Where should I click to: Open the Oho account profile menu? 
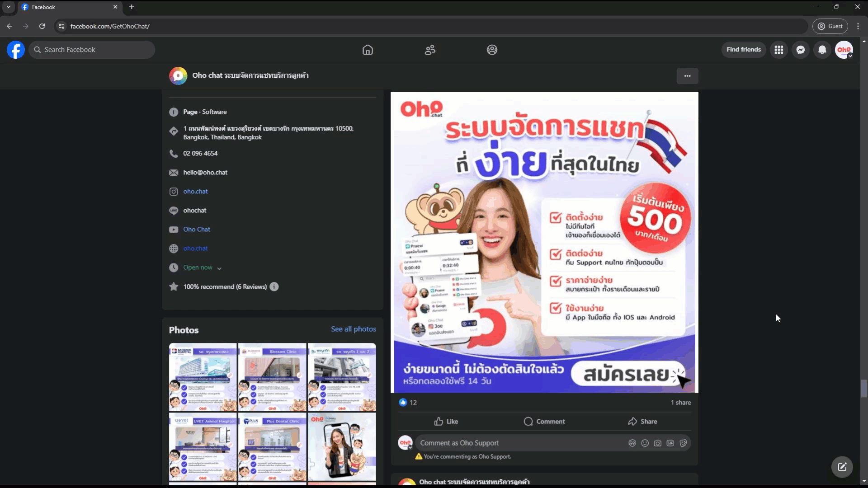844,50
